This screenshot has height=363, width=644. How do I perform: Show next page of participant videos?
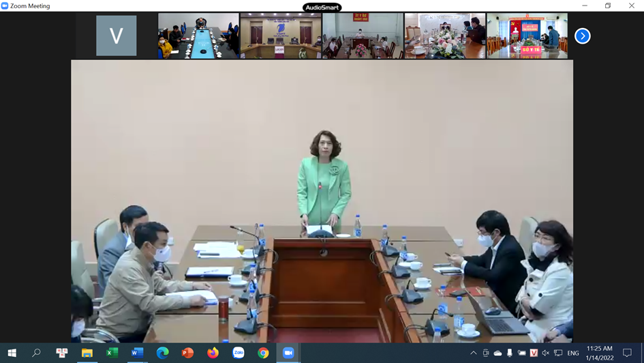point(583,35)
